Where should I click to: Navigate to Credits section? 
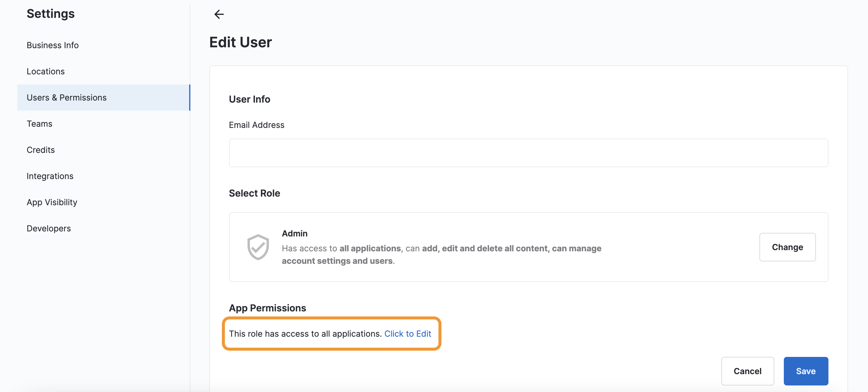[40, 150]
